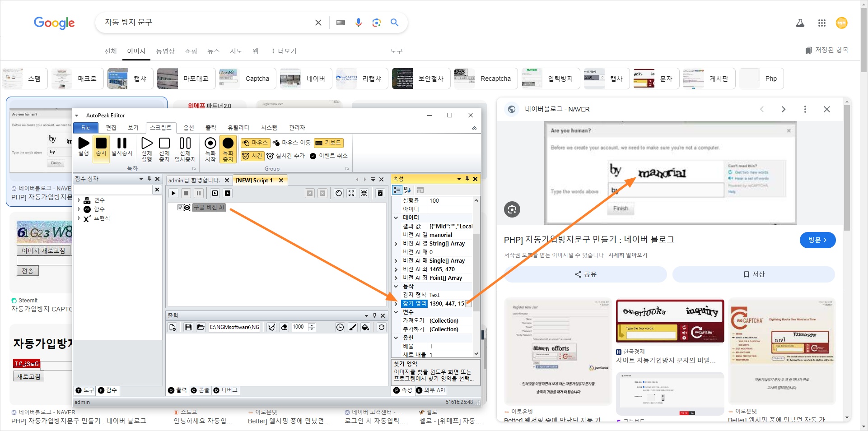The width and height of the screenshot is (868, 431).
Task: Click the categorized view icon in the properties panel
Action: point(397,190)
